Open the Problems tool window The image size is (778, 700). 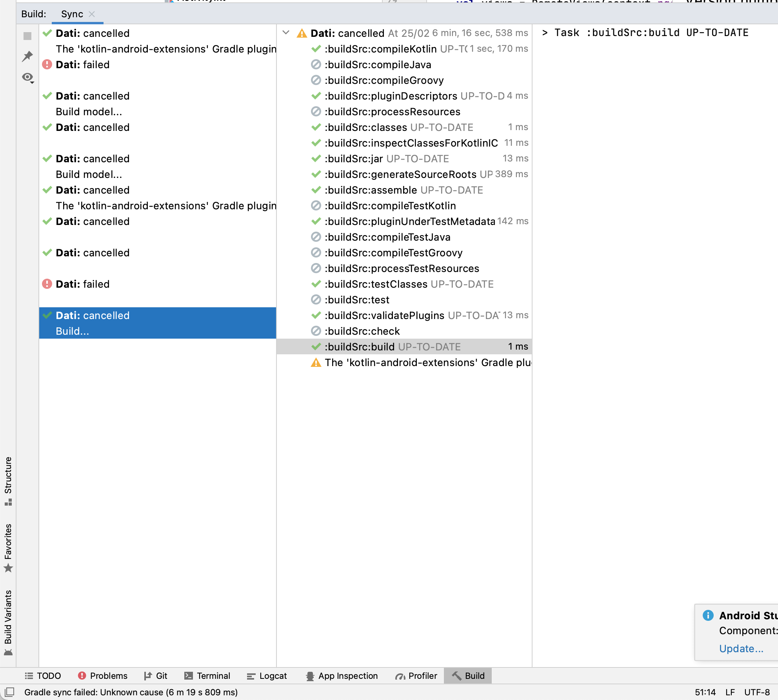(103, 676)
